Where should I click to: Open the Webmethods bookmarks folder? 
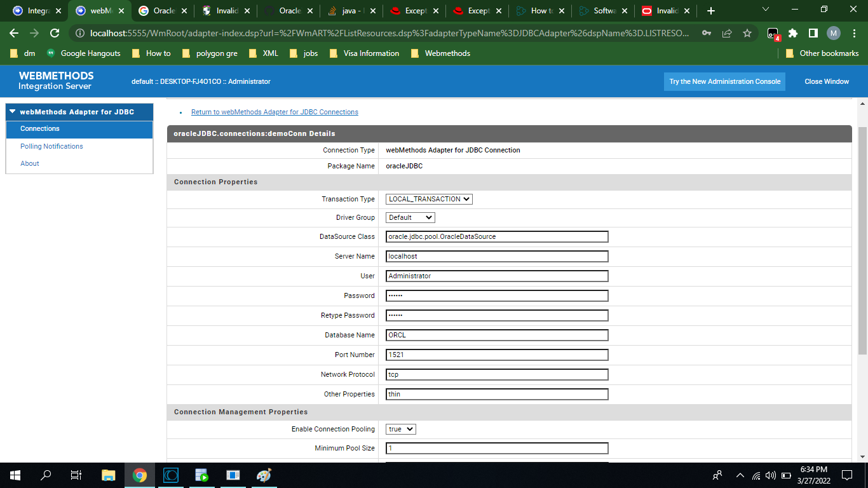pyautogui.click(x=440, y=53)
